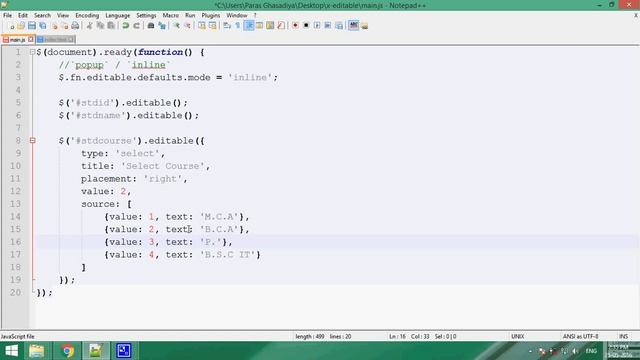Click the Save All toolbar icon
The width and height of the screenshot is (640, 360).
[x=42, y=26]
